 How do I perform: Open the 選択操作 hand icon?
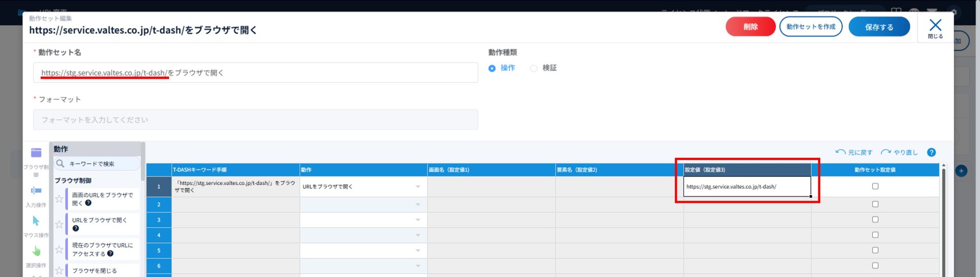click(36, 251)
